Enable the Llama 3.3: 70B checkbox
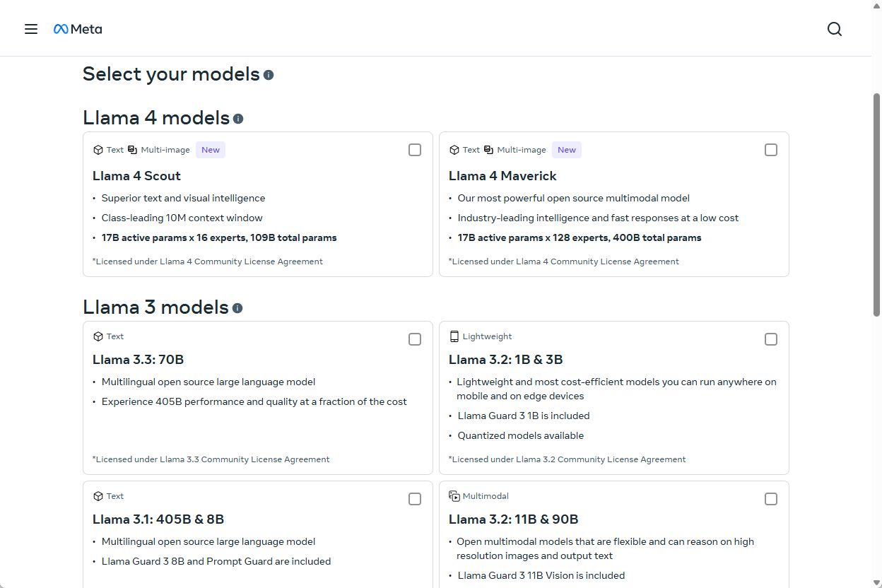The height and width of the screenshot is (588, 882). pyautogui.click(x=415, y=339)
